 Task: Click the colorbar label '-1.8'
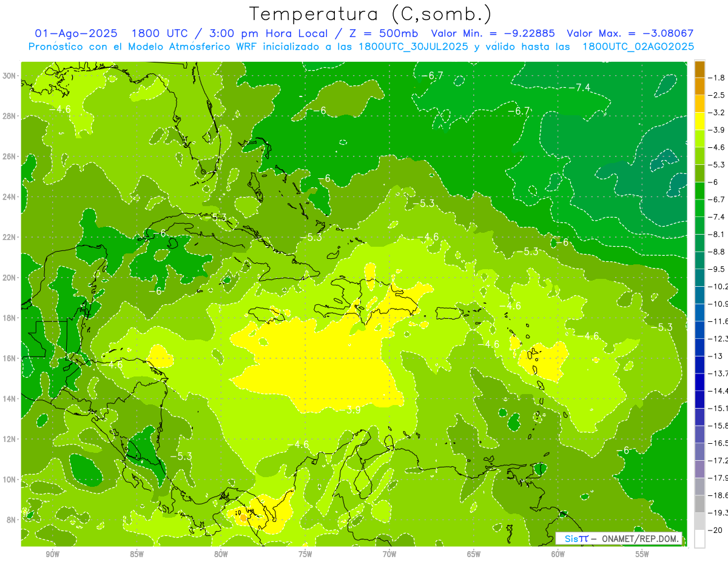point(717,78)
